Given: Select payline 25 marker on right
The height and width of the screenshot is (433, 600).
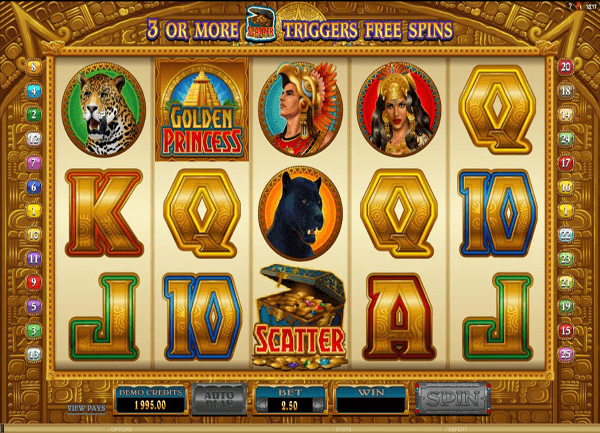Looking at the screenshot, I should [566, 354].
